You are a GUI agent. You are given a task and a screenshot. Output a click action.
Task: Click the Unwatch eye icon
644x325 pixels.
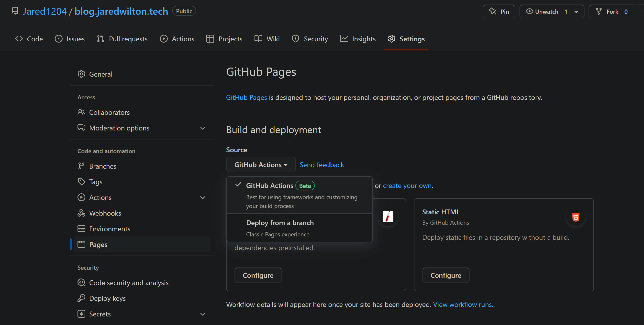(529, 12)
